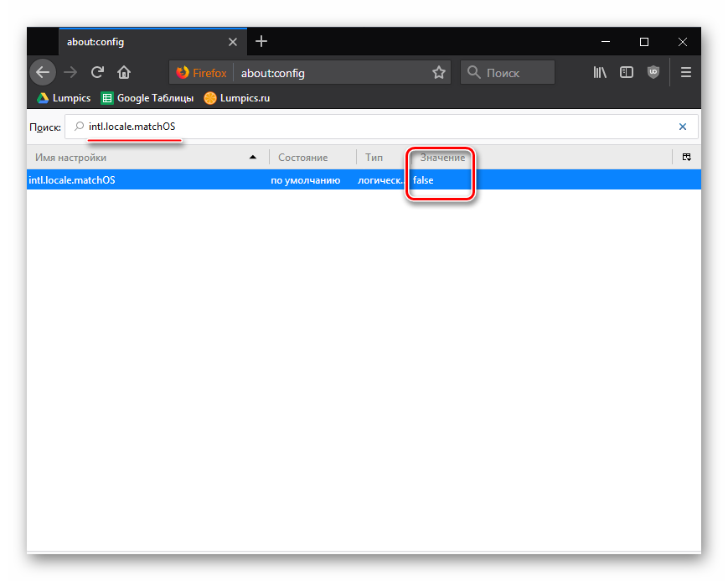728x581 pixels.
Task: Show sidebars icon in toolbar
Action: point(627,72)
